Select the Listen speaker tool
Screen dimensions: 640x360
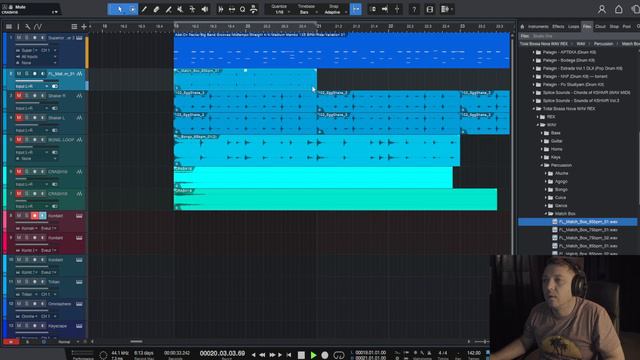204,9
